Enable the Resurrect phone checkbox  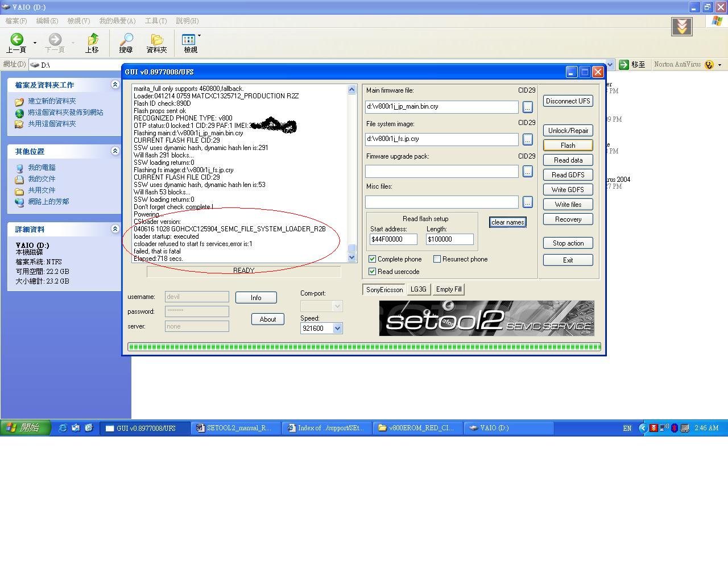pos(437,259)
